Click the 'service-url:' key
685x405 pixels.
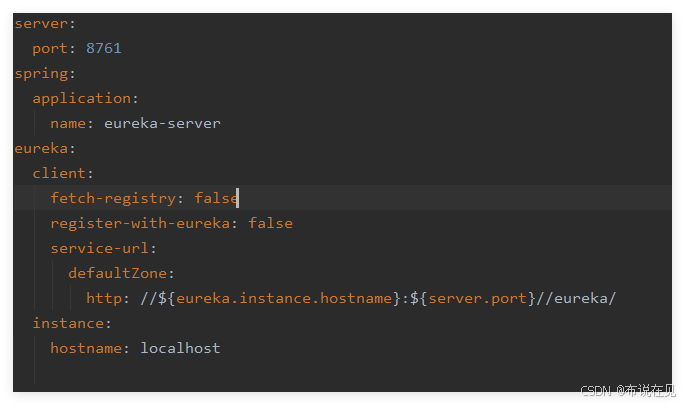(x=104, y=248)
